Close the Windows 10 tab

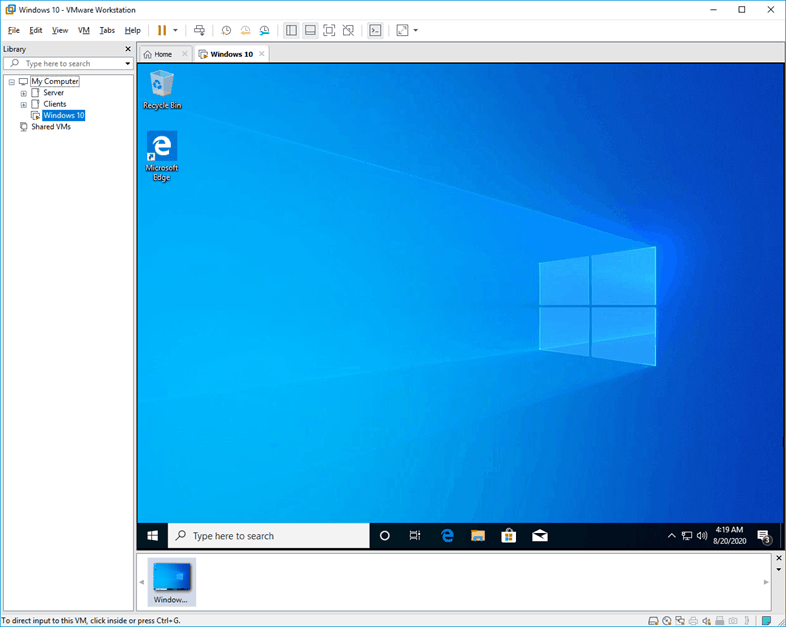tap(262, 54)
